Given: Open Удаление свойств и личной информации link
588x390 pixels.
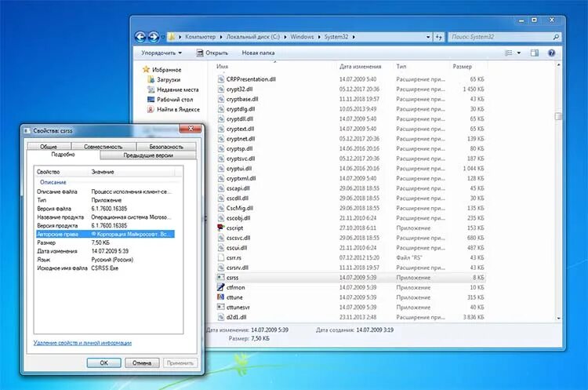Looking at the screenshot, I should 82,343.
